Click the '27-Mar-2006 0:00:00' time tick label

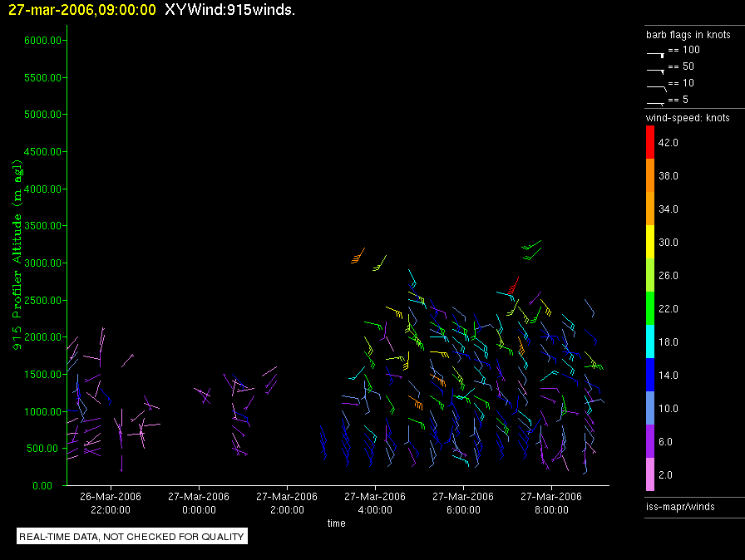pyautogui.click(x=199, y=503)
